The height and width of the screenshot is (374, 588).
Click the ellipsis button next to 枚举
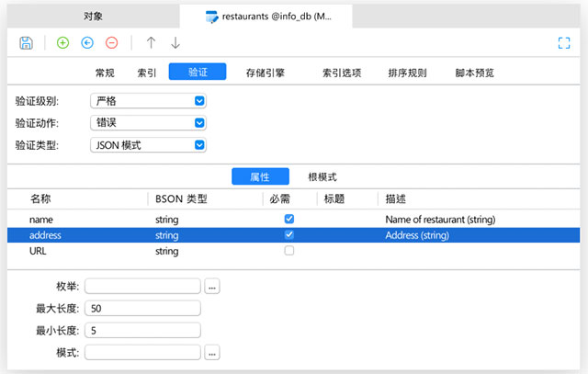pyautogui.click(x=212, y=286)
